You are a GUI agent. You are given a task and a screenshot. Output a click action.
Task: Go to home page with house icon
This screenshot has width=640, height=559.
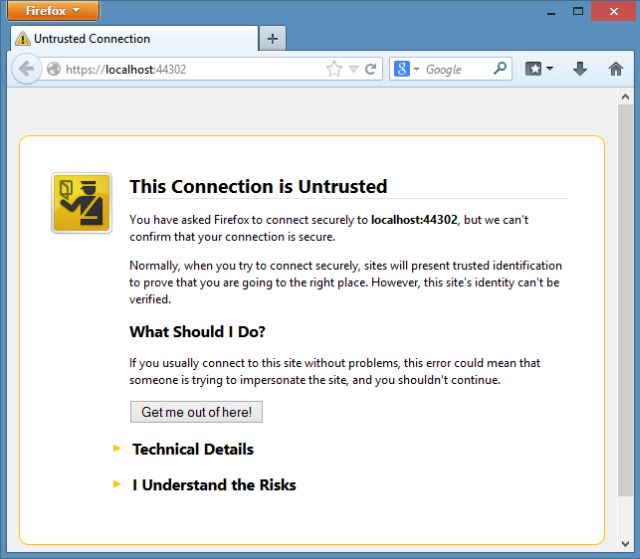tap(616, 69)
